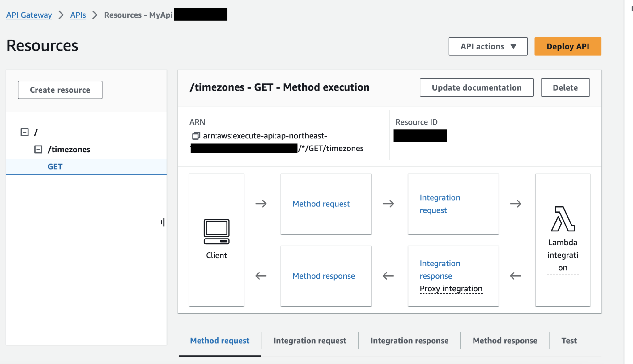Click the breadcrumb chevron after APIs
The height and width of the screenshot is (364, 633).
[95, 15]
